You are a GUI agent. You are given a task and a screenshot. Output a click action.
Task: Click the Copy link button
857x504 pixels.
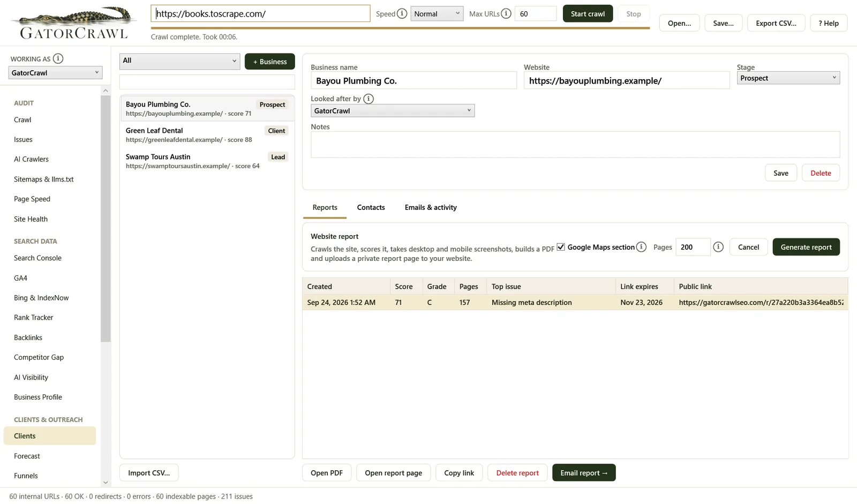pyautogui.click(x=459, y=473)
